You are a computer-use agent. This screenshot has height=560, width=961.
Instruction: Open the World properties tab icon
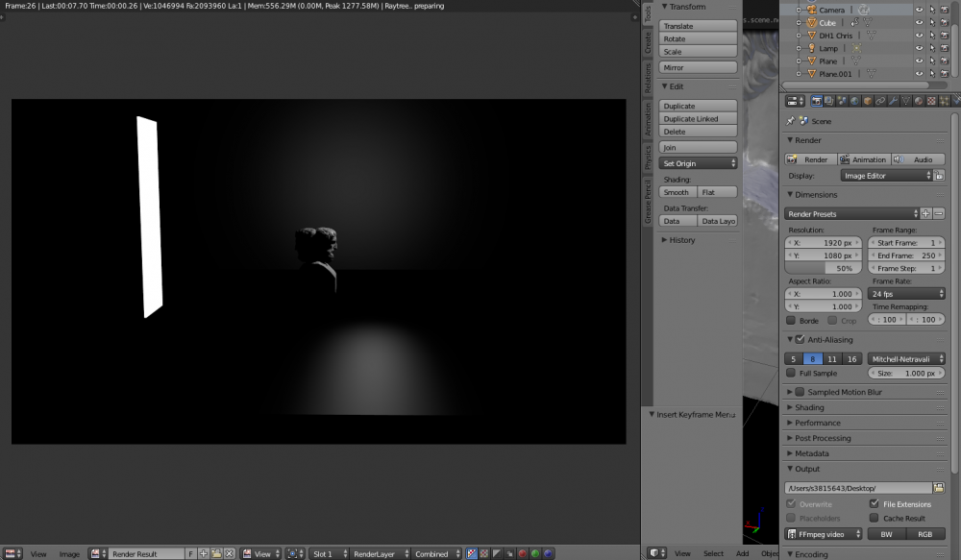pyautogui.click(x=854, y=101)
